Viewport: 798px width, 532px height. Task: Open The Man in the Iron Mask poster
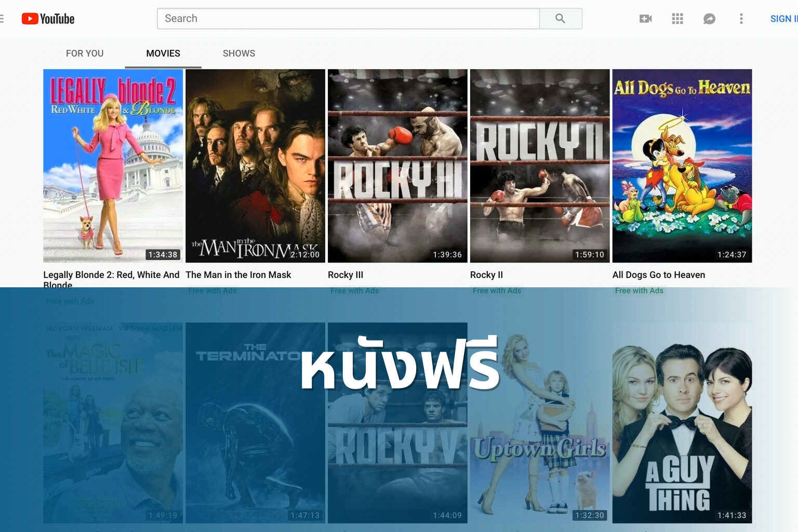(x=255, y=166)
